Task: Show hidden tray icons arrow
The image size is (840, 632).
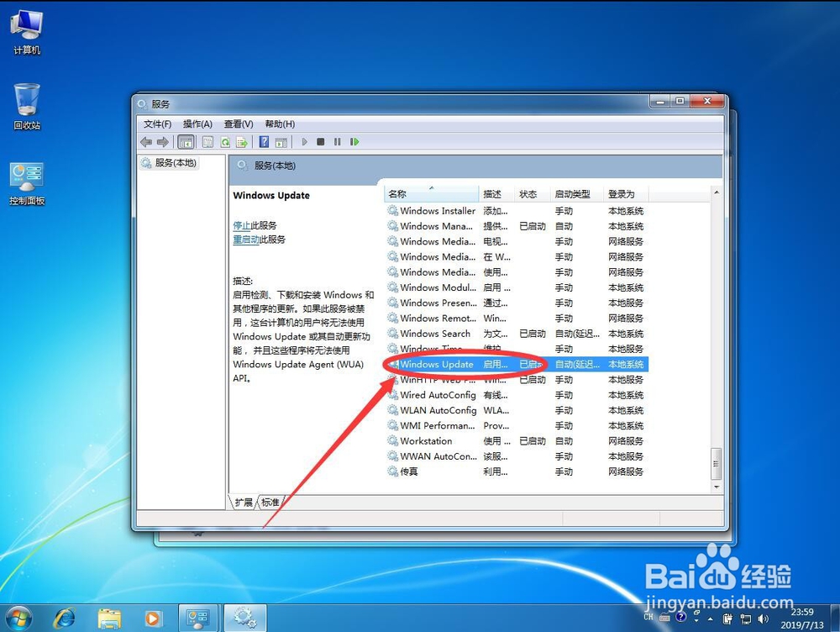Action: click(711, 619)
